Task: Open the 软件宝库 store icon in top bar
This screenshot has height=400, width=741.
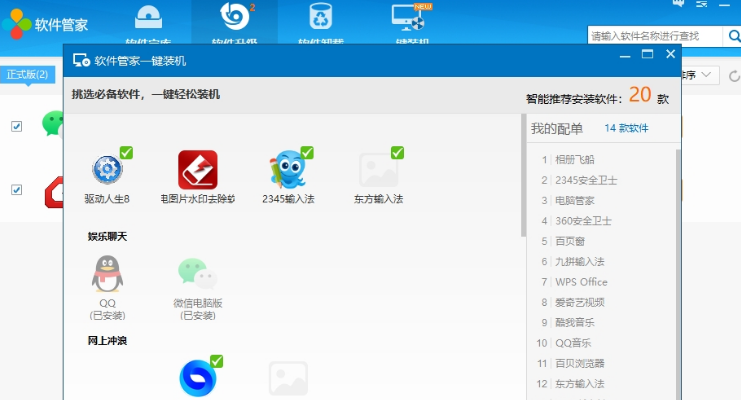Action: pos(149,22)
